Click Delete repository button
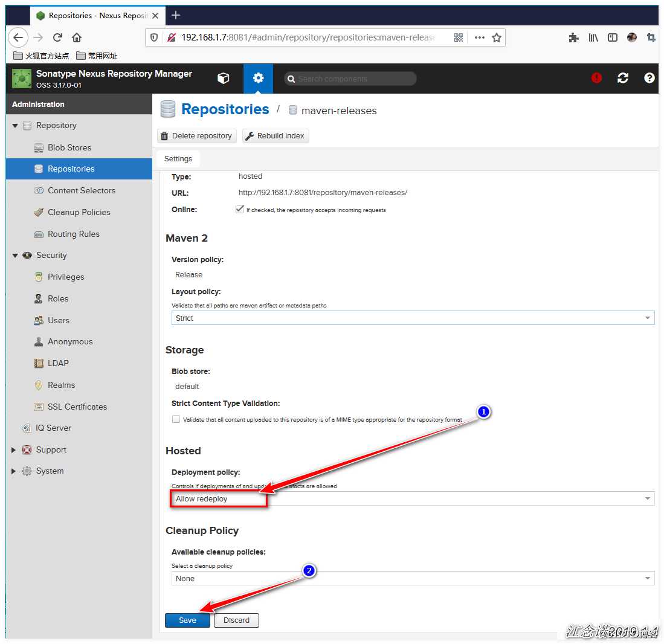 pos(197,136)
